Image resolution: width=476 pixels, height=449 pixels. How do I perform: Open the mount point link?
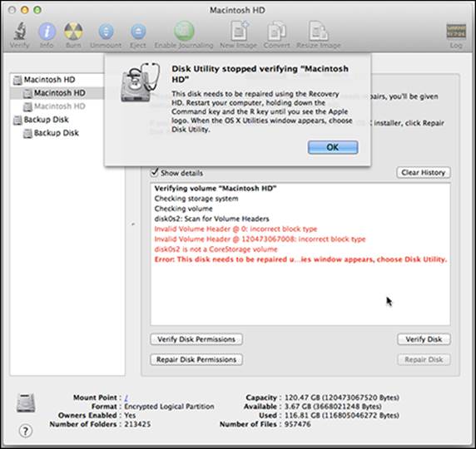click(x=126, y=397)
